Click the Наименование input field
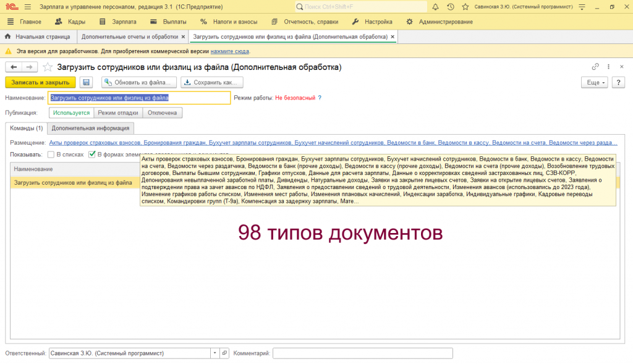Screen dimensions: 633x364 139,98
